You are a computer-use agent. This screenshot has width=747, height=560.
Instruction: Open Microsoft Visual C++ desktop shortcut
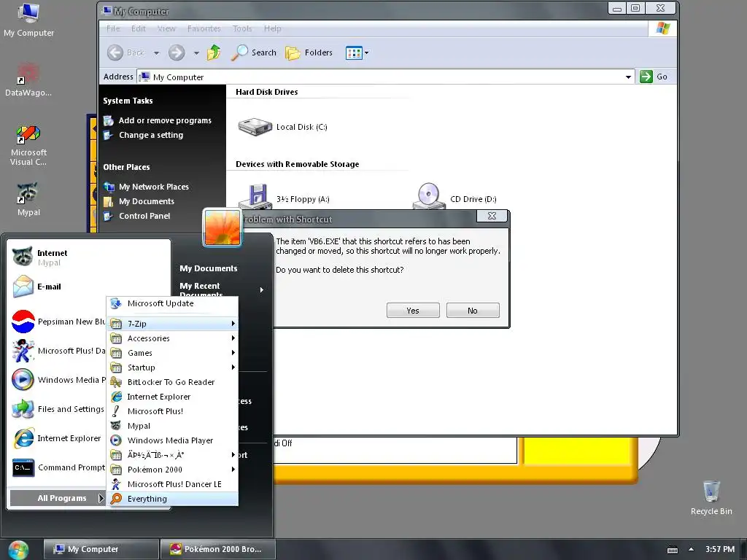pyautogui.click(x=28, y=145)
